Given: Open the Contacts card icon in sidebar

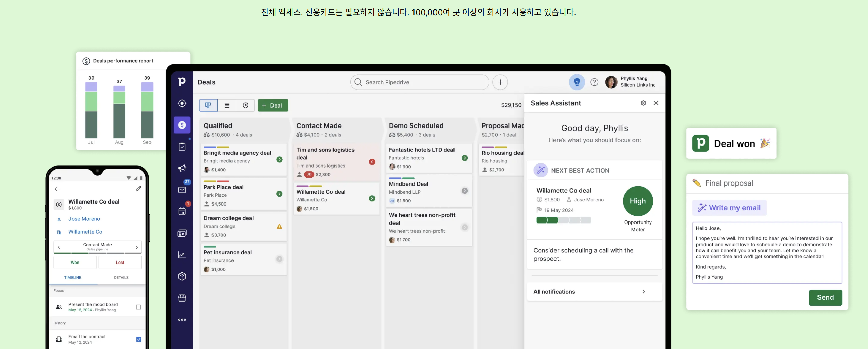Looking at the screenshot, I should click(x=182, y=233).
